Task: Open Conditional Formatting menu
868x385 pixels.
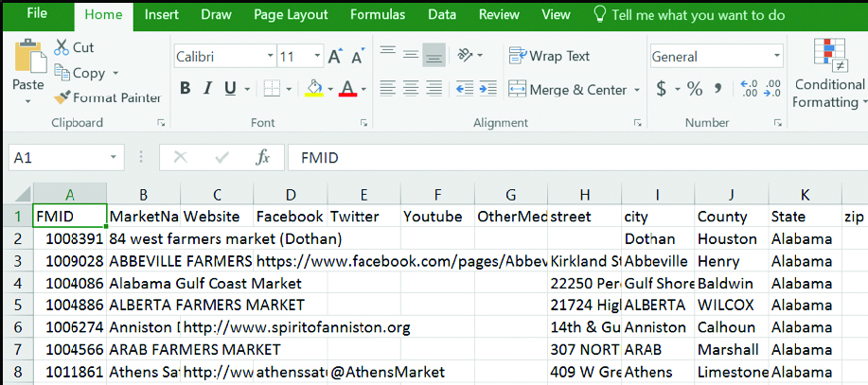Action: (x=829, y=74)
